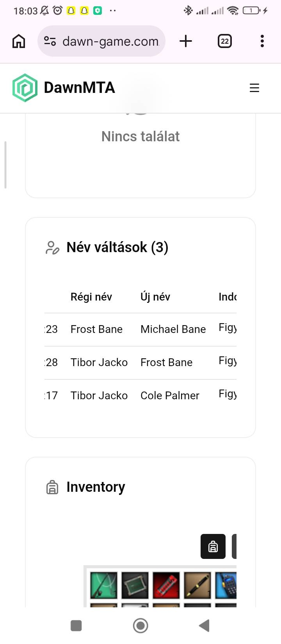
Task: Tap the site settings icon in address bar
Action: pos(50,41)
